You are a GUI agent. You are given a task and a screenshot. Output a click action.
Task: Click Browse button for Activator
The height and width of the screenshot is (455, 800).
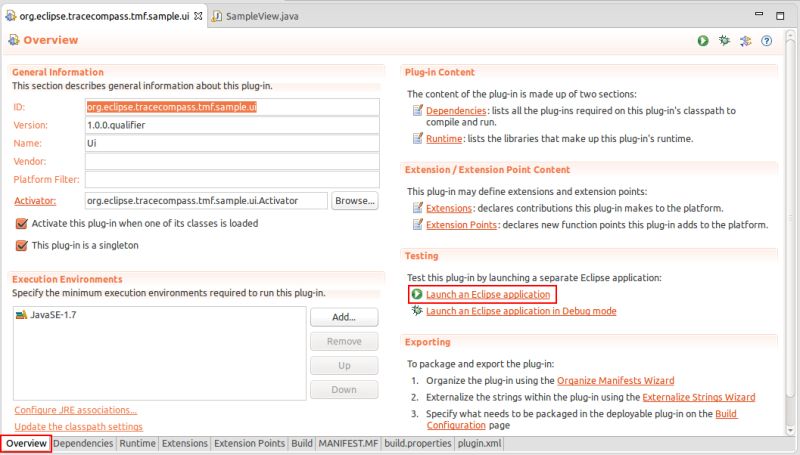click(x=355, y=200)
